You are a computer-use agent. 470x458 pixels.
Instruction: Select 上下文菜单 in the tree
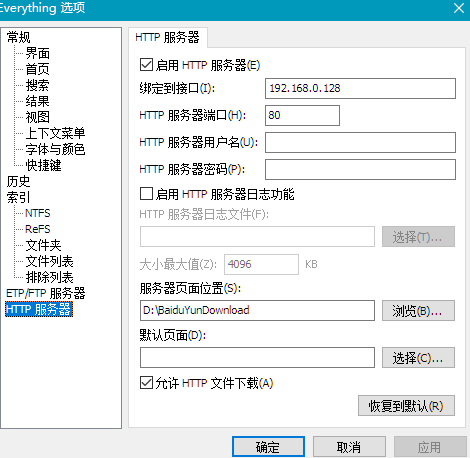click(x=55, y=133)
